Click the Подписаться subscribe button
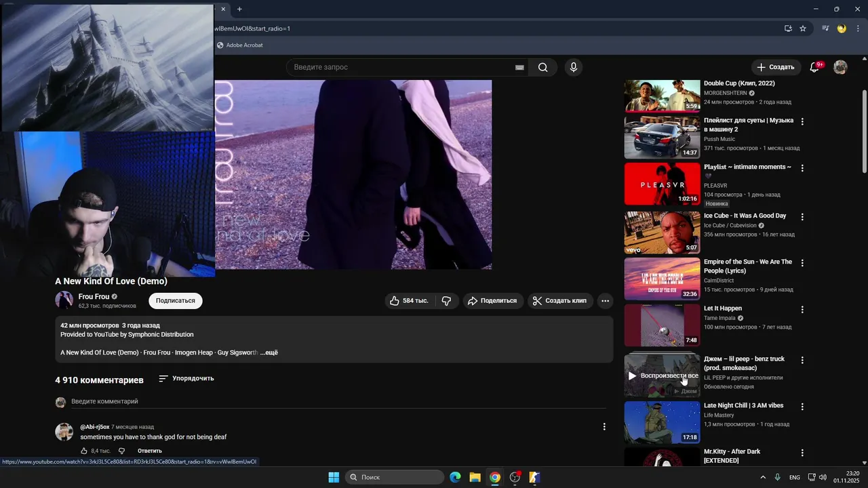This screenshot has width=868, height=488. tap(176, 300)
